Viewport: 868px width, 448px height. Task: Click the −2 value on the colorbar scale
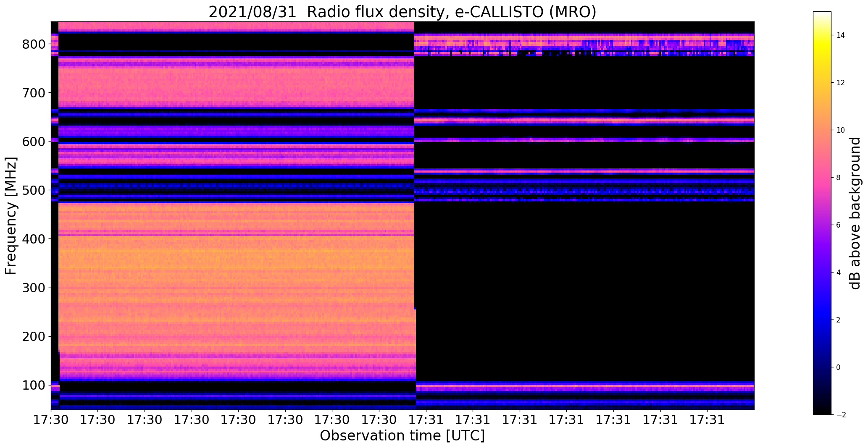coord(841,415)
